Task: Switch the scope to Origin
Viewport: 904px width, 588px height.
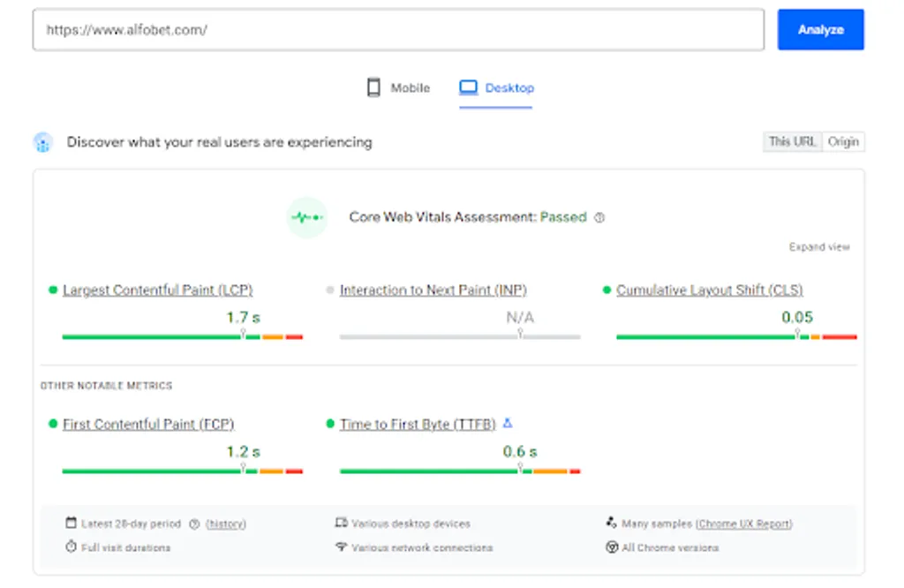Action: (844, 141)
